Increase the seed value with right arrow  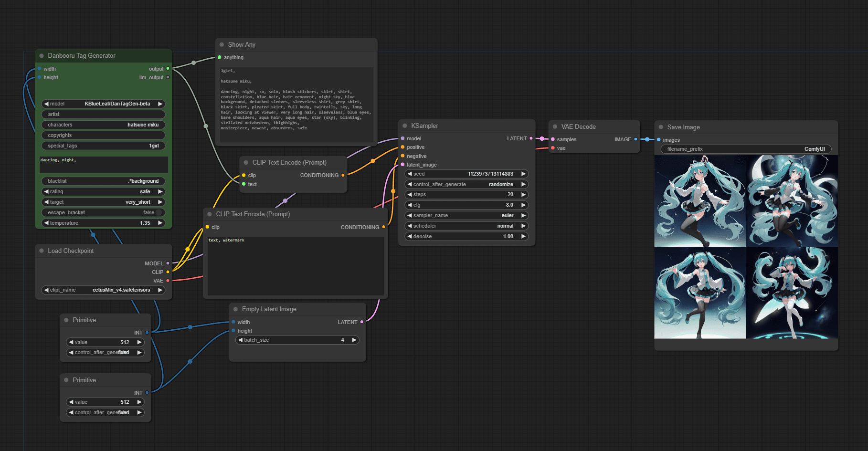click(523, 174)
